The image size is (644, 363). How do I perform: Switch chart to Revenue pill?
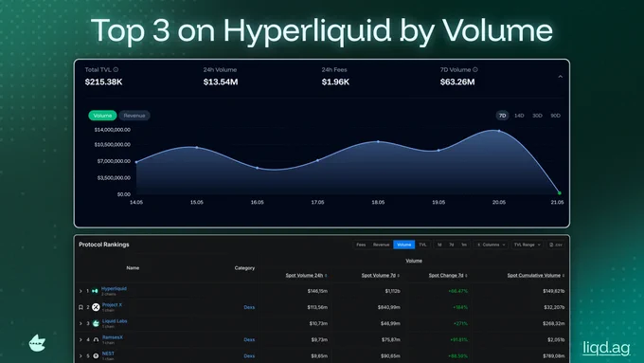coord(134,116)
